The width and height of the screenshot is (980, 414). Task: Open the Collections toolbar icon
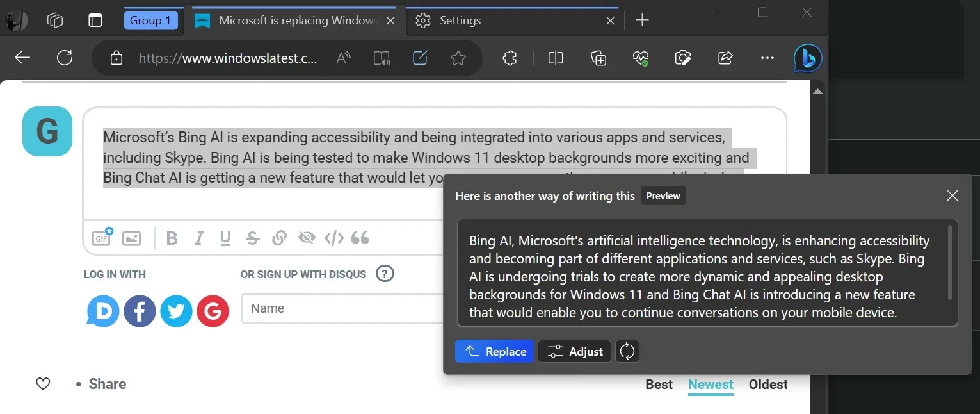pyautogui.click(x=598, y=58)
